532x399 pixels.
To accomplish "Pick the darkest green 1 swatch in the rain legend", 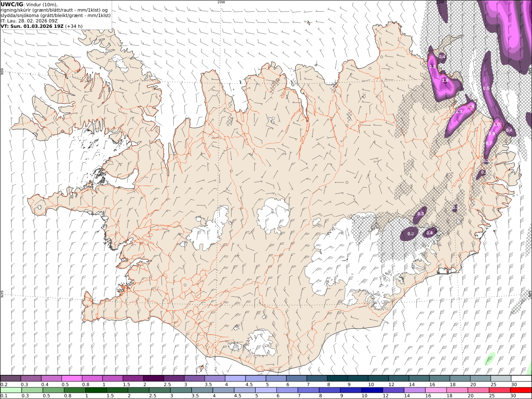I will tap(96, 390).
